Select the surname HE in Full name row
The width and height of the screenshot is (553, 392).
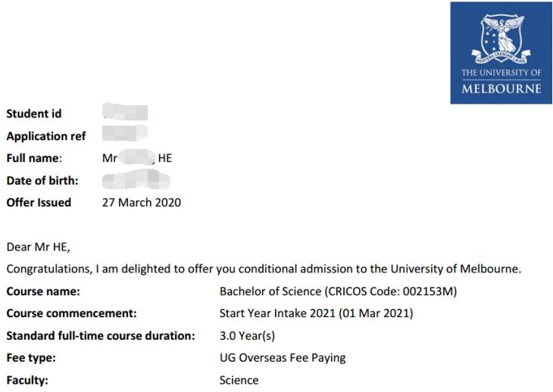point(164,158)
